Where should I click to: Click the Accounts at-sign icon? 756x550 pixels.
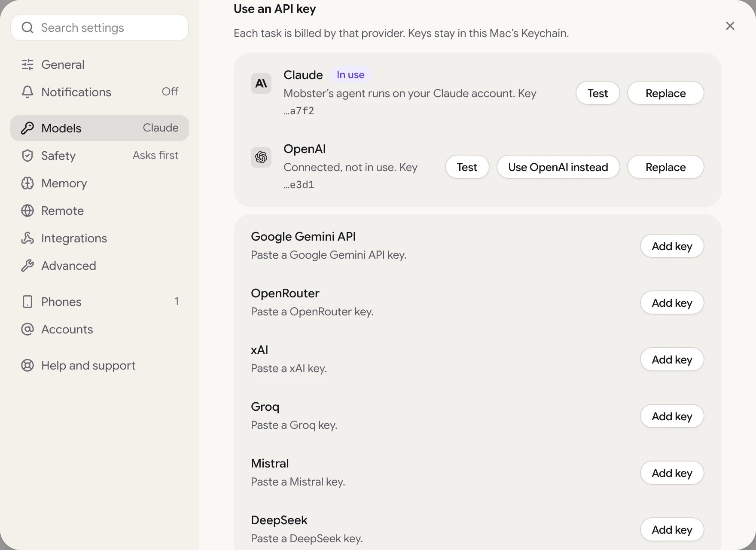click(27, 329)
